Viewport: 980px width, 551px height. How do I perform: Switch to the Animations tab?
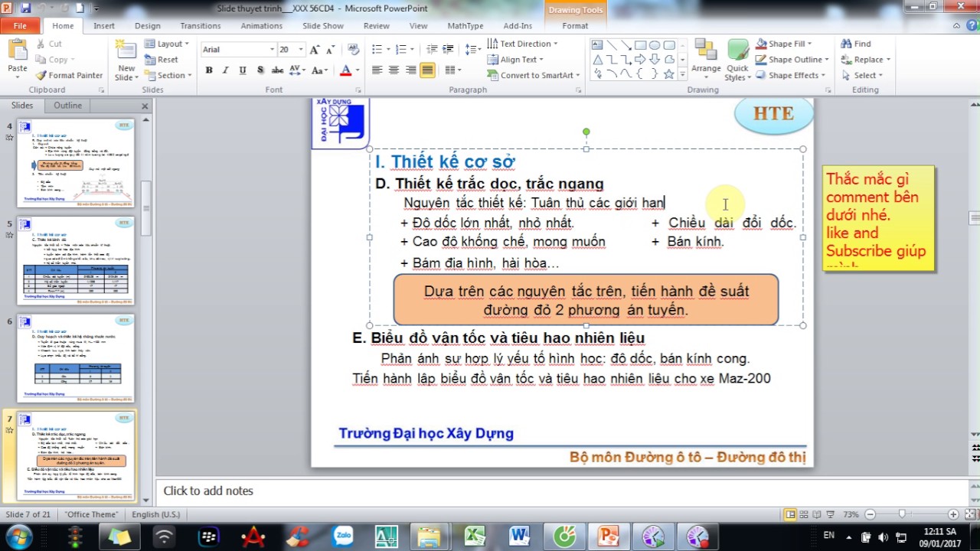click(x=261, y=25)
